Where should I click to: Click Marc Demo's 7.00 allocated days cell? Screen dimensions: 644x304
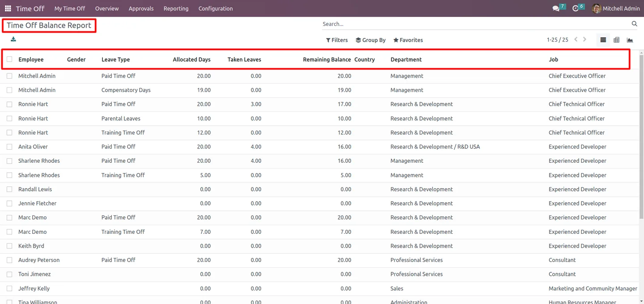click(205, 232)
